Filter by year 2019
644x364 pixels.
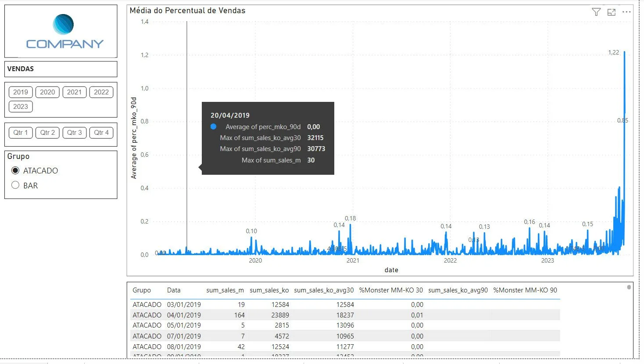pyautogui.click(x=21, y=92)
